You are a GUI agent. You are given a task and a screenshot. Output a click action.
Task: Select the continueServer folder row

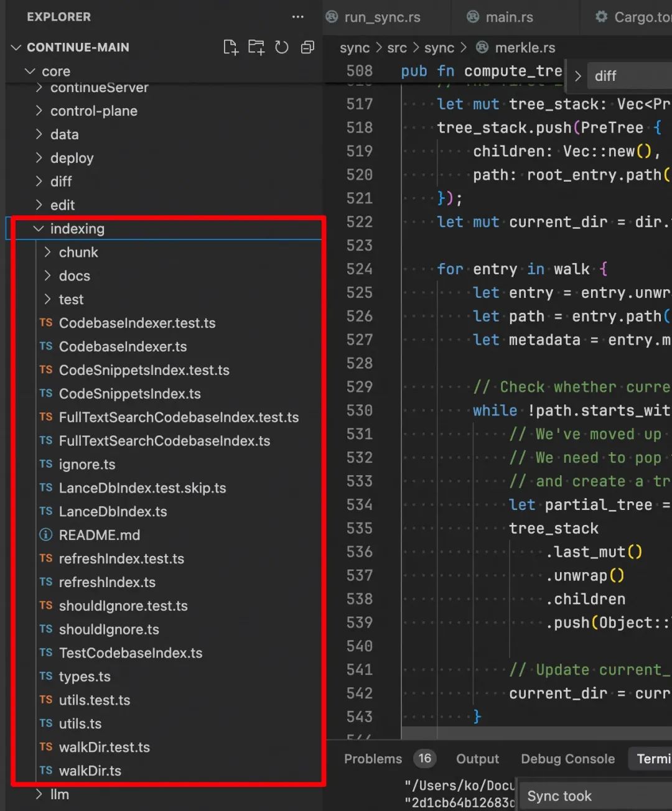click(165, 88)
